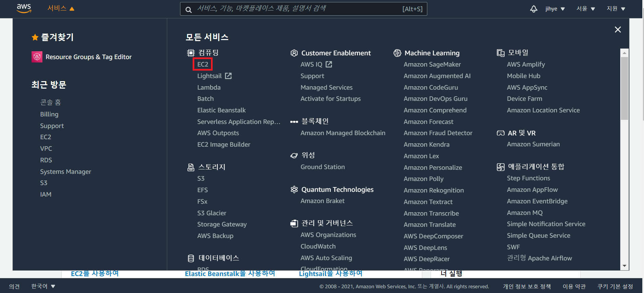Select VPC in recently visited

[46, 148]
